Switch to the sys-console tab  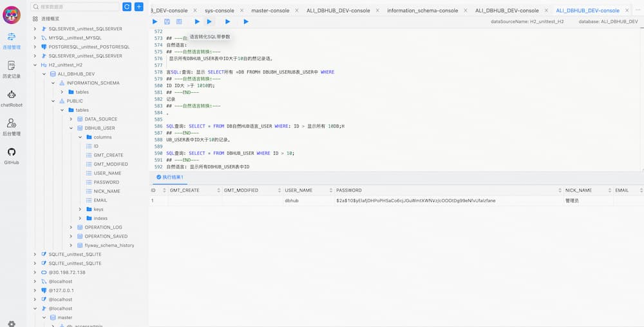tap(220, 11)
